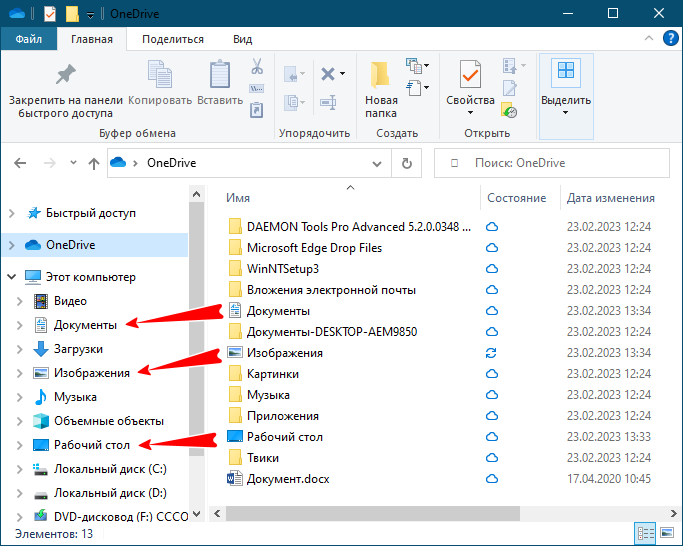Open the Файл menu tab
The height and width of the screenshot is (546, 683).
pos(28,39)
